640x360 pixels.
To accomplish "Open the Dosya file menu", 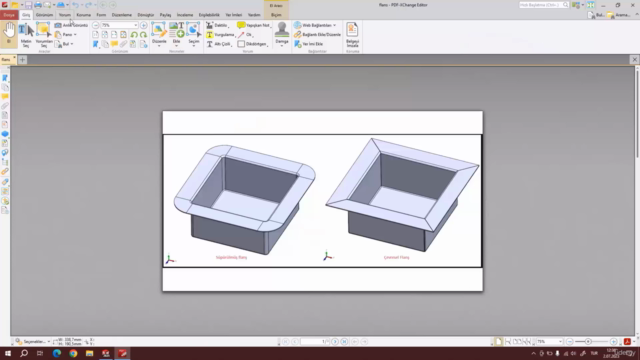I will [9, 15].
